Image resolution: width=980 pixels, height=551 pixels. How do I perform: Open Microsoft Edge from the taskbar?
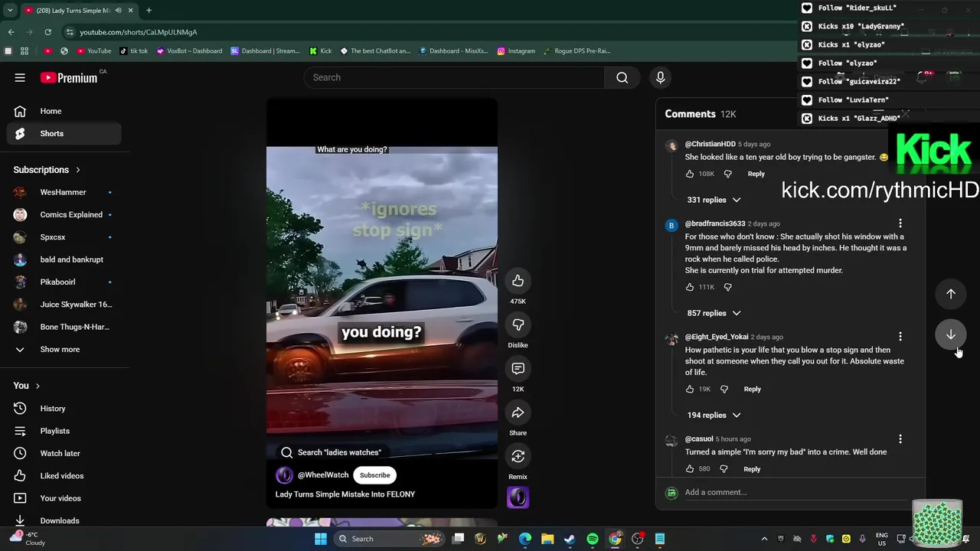click(x=525, y=539)
